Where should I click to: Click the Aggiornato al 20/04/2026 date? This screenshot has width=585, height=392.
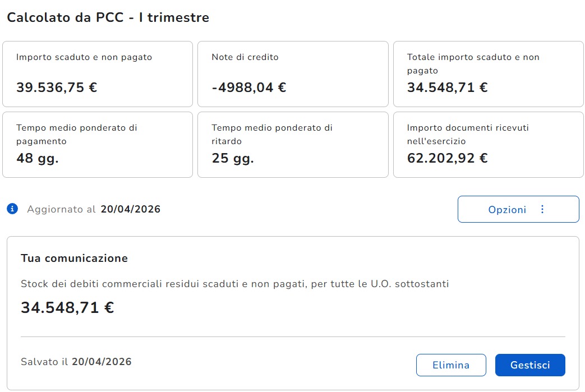(x=131, y=209)
